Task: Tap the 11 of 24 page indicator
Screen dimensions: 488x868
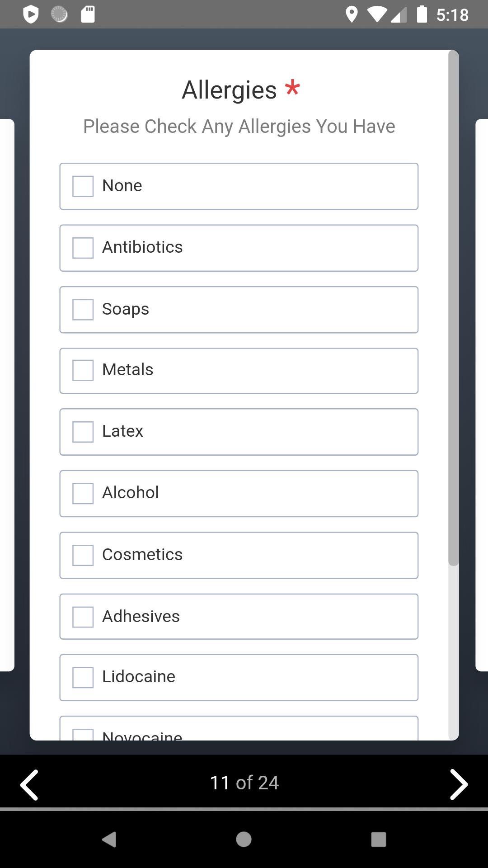Action: click(x=244, y=783)
